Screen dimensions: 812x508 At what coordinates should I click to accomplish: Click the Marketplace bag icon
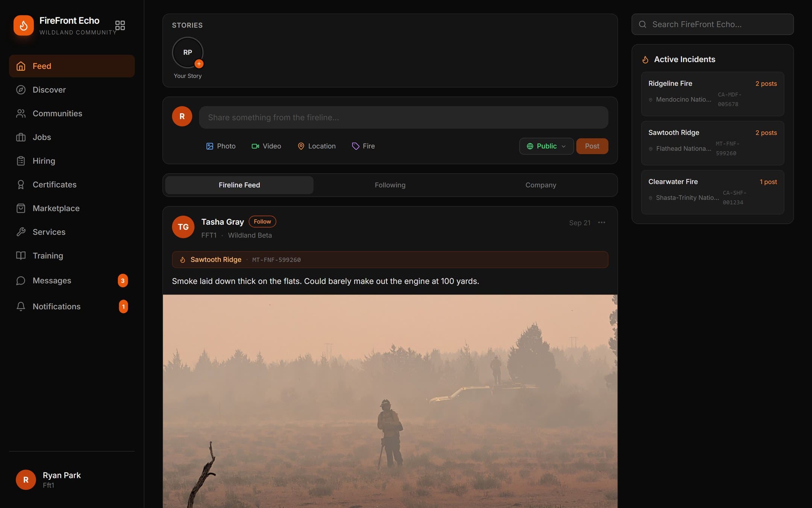(21, 208)
